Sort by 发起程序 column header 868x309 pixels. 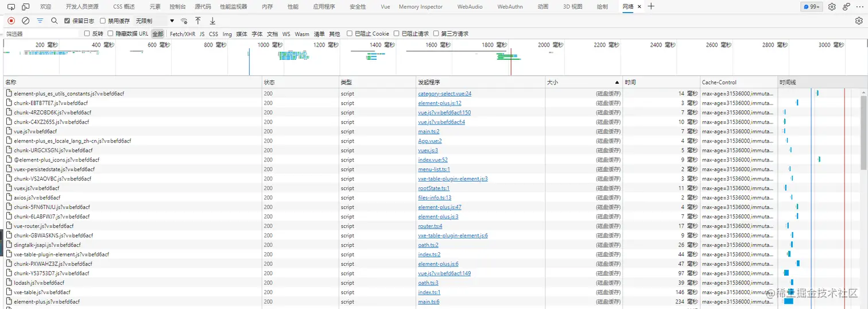coord(480,82)
